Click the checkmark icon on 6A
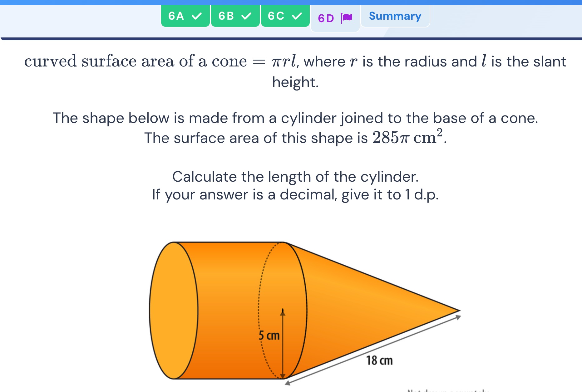 pyautogui.click(x=196, y=16)
